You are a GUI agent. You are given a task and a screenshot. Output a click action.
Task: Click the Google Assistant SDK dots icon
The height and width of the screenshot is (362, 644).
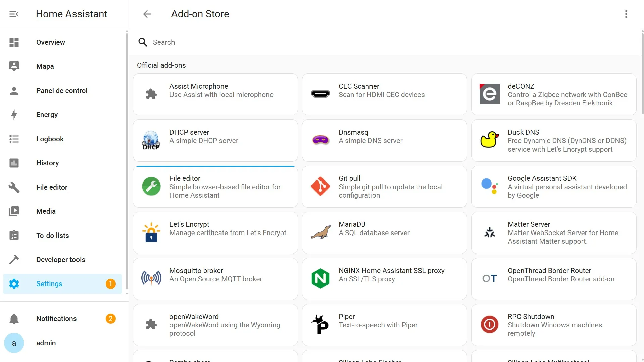(x=490, y=186)
